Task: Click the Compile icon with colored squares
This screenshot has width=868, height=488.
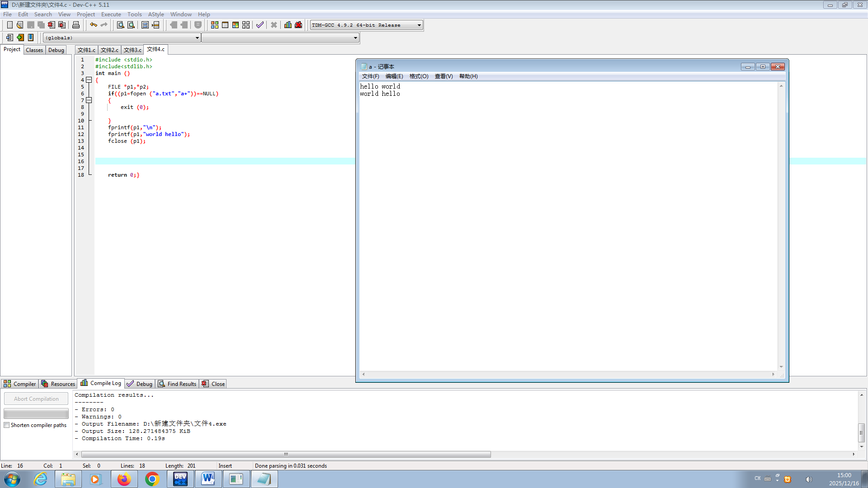Action: point(215,25)
